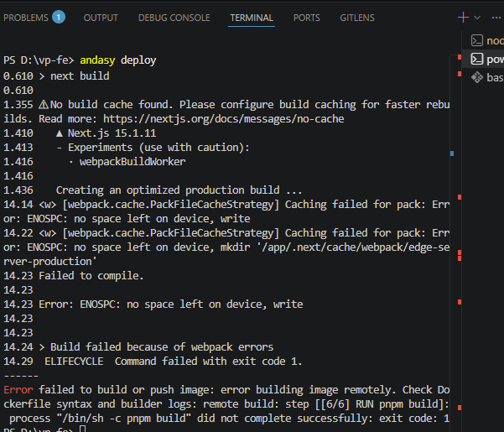504x432 pixels.
Task: Click the red 'Error' text in output
Action: [18, 389]
